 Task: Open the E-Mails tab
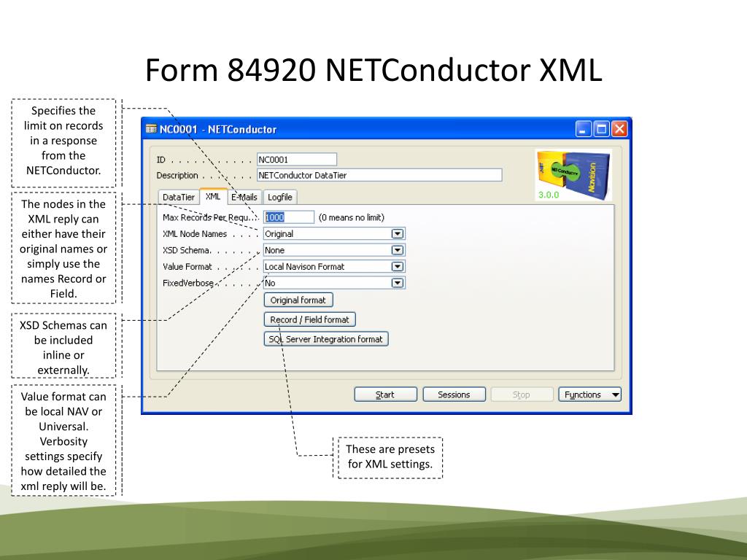pos(244,197)
